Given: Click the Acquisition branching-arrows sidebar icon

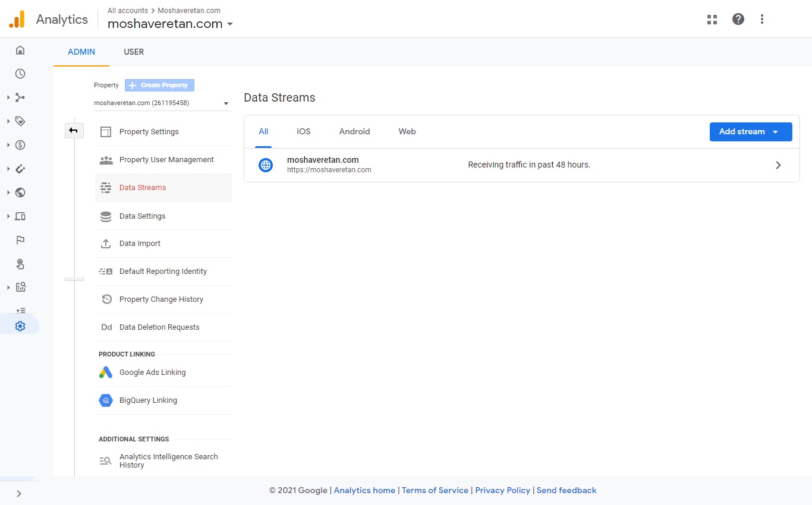Looking at the screenshot, I should 20,97.
